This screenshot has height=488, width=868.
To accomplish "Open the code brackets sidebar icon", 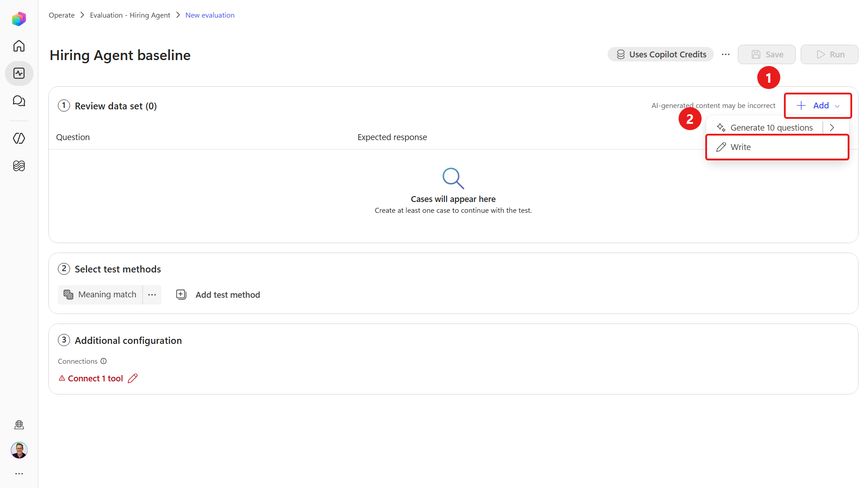I will [19, 138].
